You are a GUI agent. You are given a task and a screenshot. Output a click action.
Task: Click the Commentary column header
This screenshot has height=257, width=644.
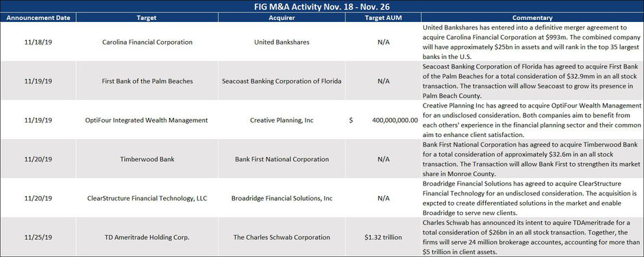[x=533, y=18]
